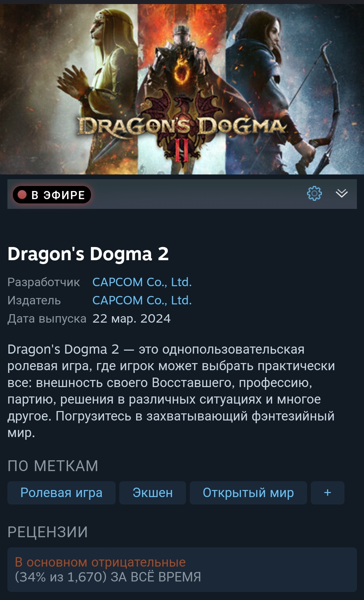Open broadcast settings gear icon
Viewport: 364px width, 600px height.
pos(314,193)
